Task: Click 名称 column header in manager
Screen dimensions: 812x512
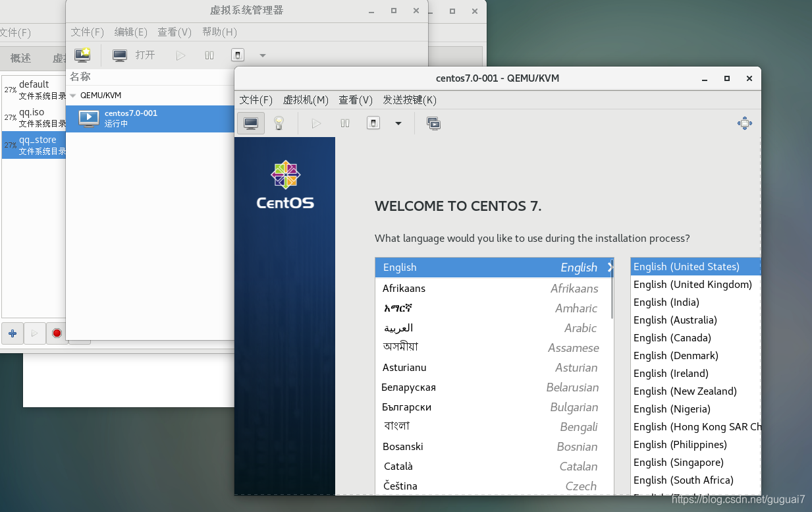Action: [80, 77]
